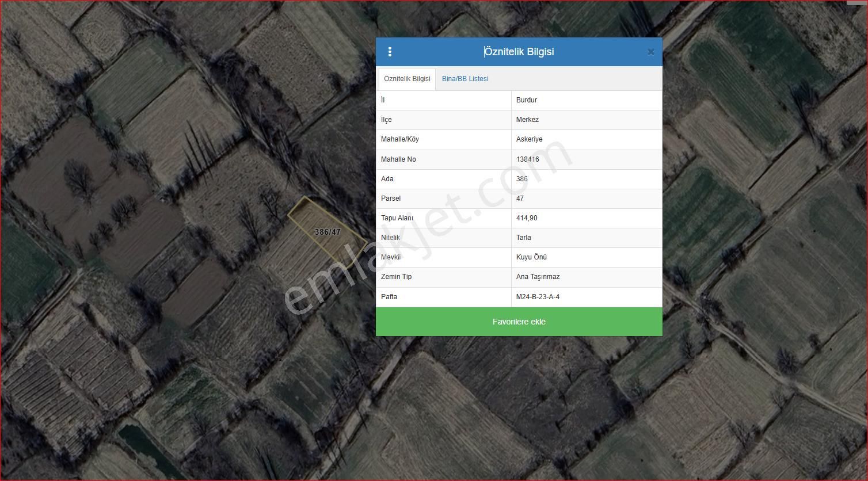Screen dimensions: 868x481
Task: Click the Nitelik field label
Action: click(x=390, y=238)
